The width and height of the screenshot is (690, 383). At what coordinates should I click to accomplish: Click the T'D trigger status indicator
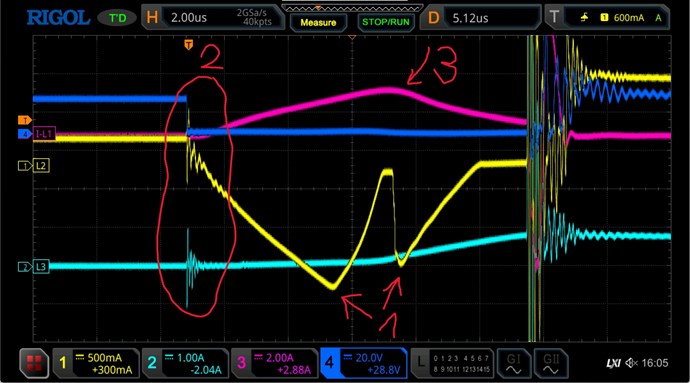tap(117, 18)
